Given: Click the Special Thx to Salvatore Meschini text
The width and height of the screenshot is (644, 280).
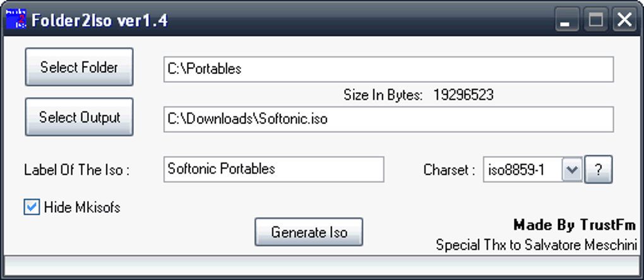Looking at the screenshot, I should click(x=537, y=245).
